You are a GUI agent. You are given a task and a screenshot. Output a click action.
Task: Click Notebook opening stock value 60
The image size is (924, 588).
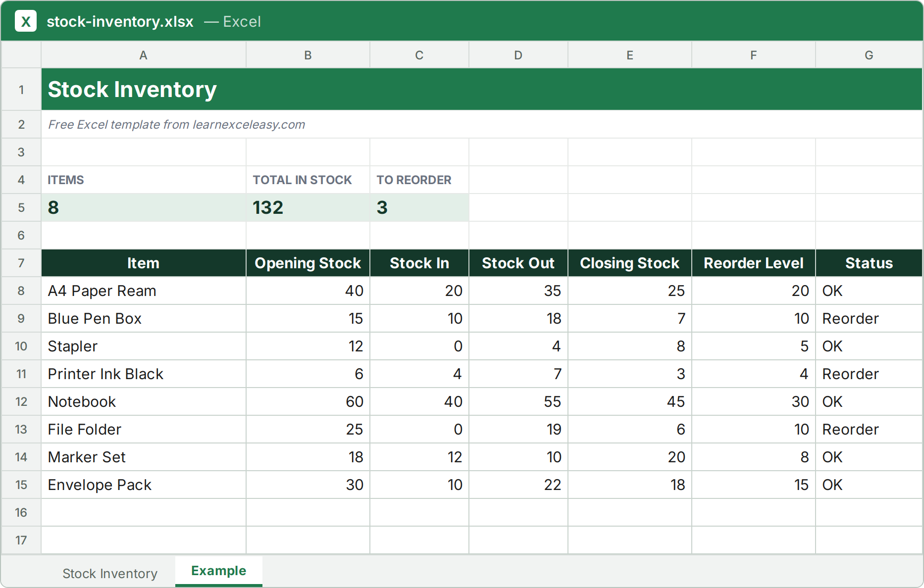click(x=308, y=401)
